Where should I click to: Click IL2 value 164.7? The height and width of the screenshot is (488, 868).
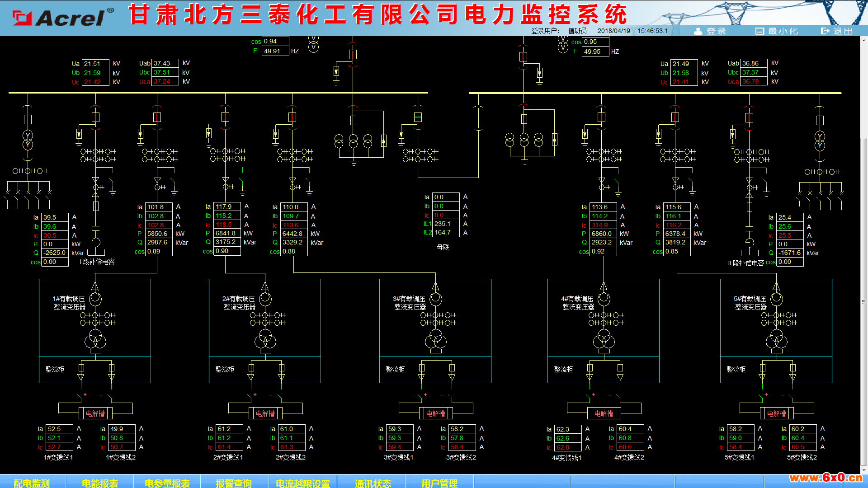point(446,232)
